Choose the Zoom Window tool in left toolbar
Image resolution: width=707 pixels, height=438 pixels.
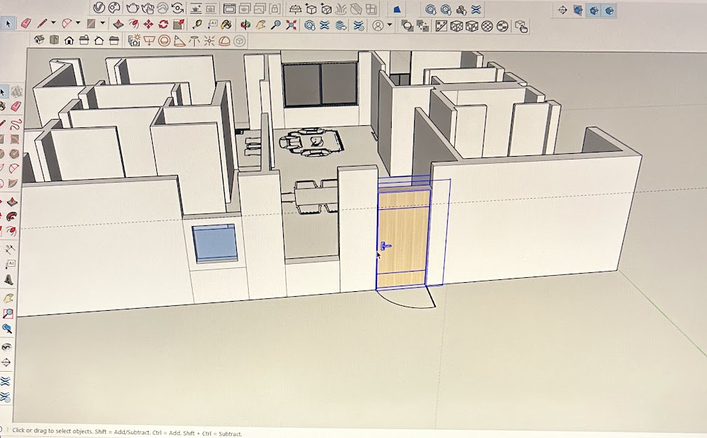(8, 313)
